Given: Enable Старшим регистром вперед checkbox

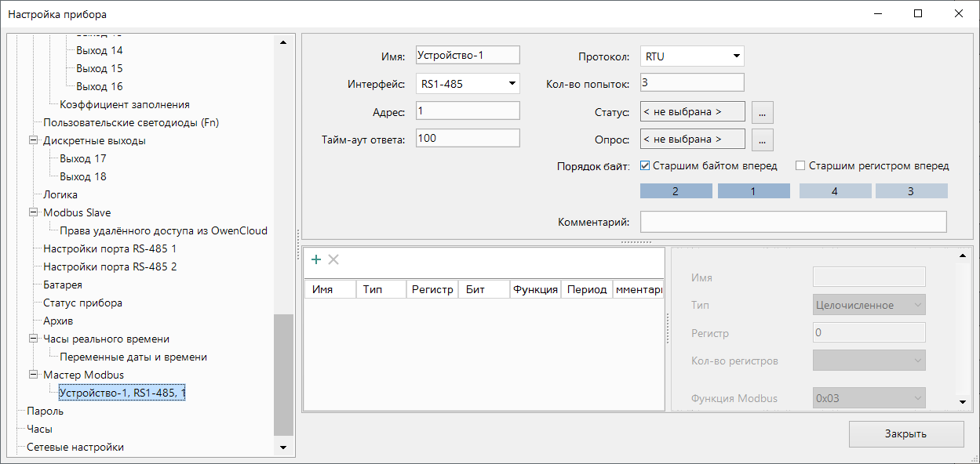Looking at the screenshot, I should 800,166.
